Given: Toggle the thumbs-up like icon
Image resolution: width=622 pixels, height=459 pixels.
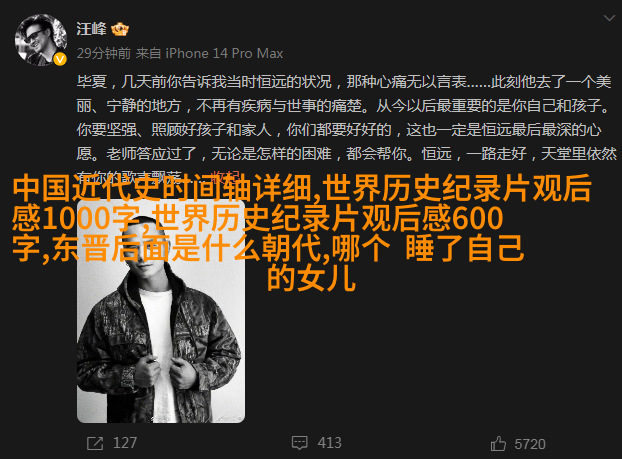Looking at the screenshot, I should (498, 444).
